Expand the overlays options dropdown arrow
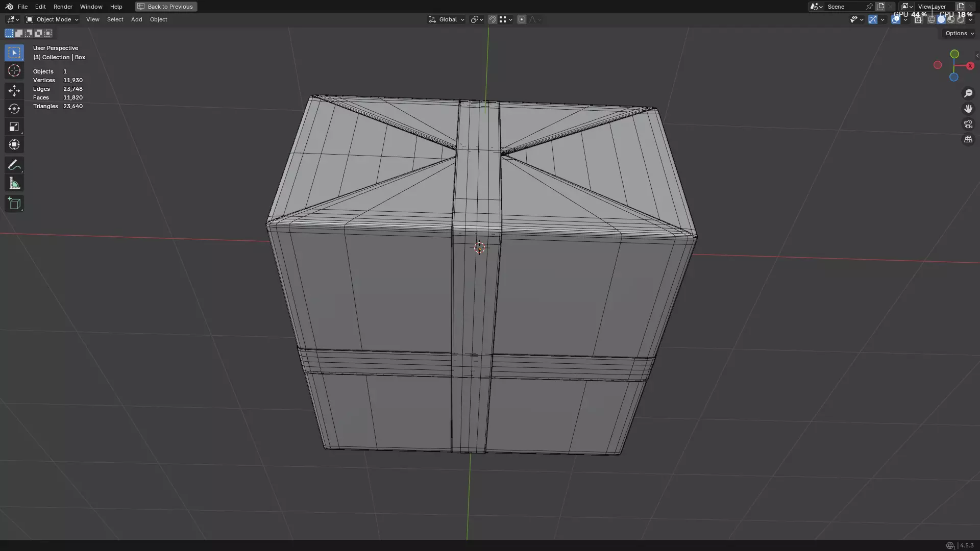The height and width of the screenshot is (551, 980). pyautogui.click(x=905, y=19)
